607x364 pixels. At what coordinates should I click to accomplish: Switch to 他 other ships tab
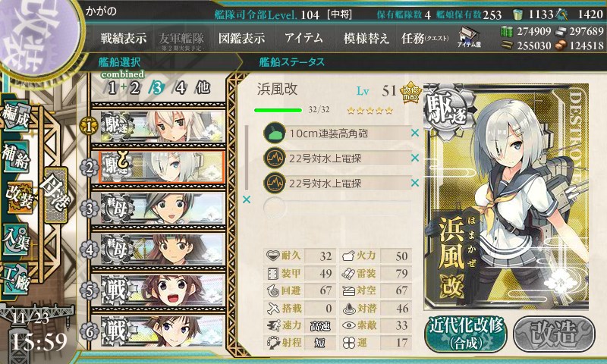coord(203,88)
